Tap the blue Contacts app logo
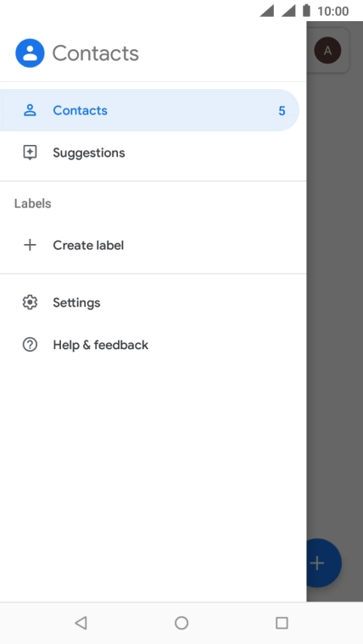Image resolution: width=363 pixels, height=644 pixels. tap(30, 53)
